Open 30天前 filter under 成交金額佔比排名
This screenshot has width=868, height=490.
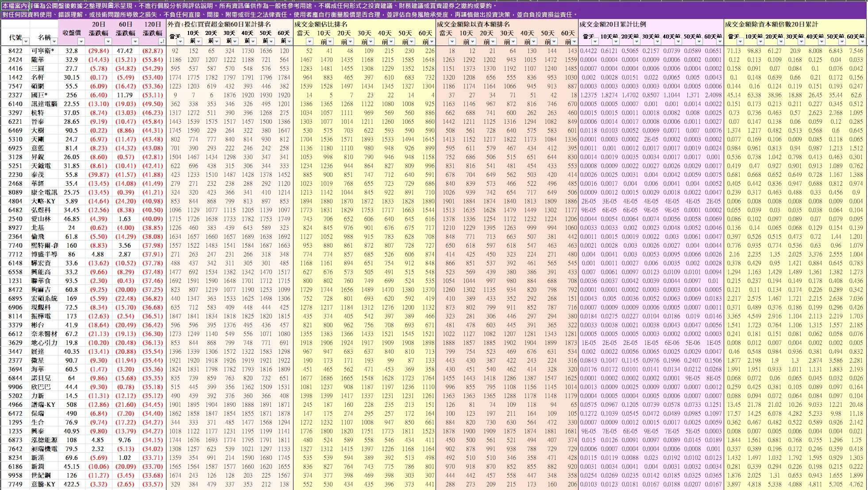coord(370,41)
